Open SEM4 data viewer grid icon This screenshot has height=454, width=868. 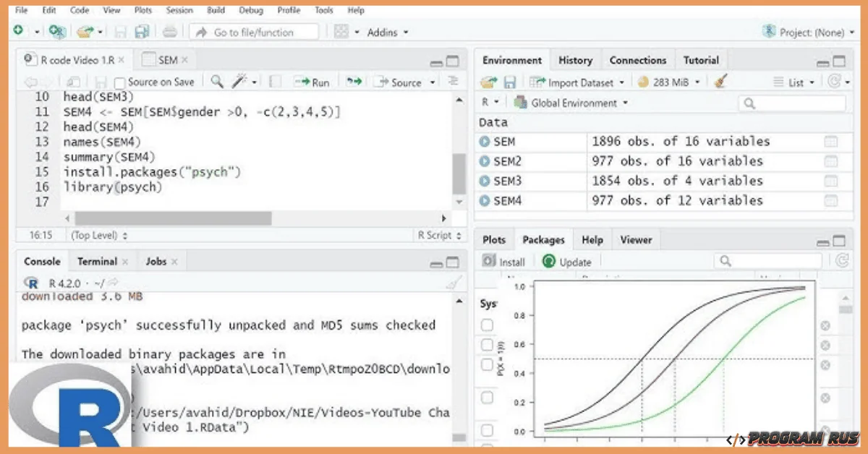tap(830, 201)
